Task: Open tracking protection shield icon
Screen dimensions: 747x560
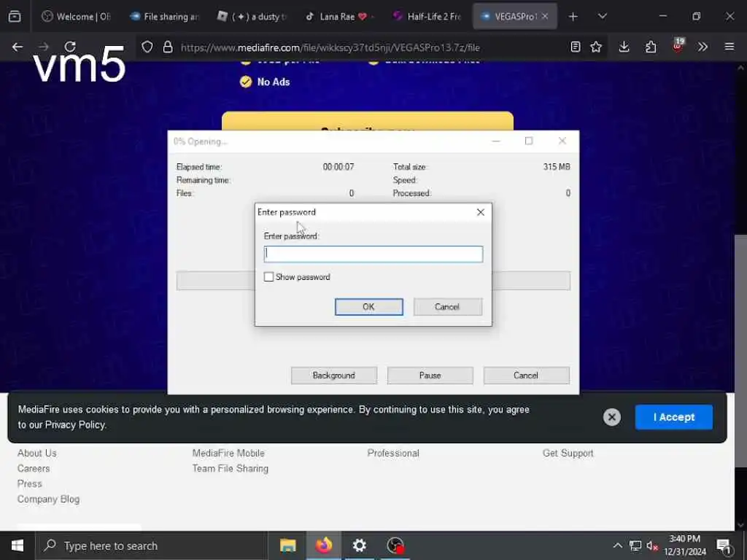Action: pyautogui.click(x=147, y=47)
